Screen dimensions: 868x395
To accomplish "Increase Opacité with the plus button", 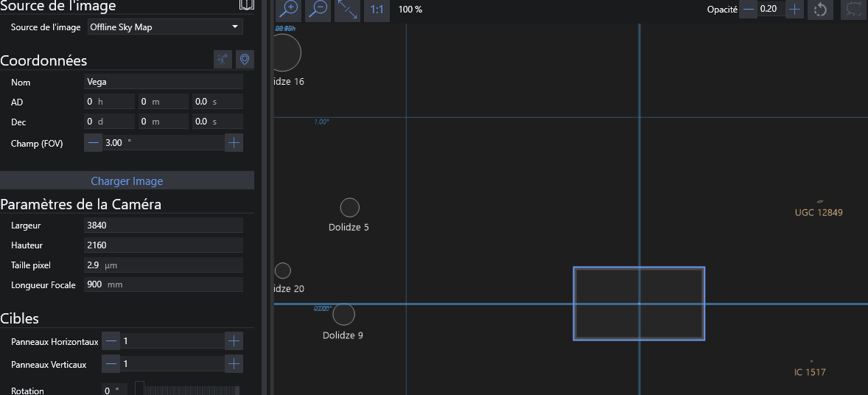I will 794,10.
